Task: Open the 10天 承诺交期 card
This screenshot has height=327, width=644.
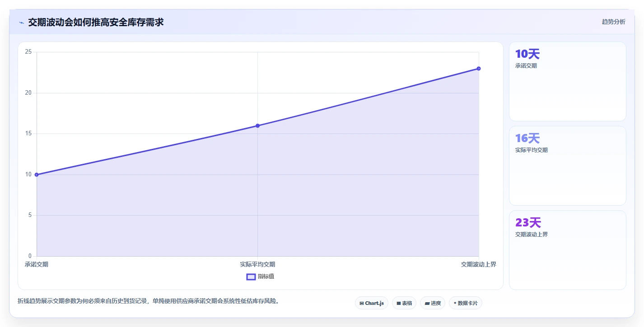Action: (568, 81)
